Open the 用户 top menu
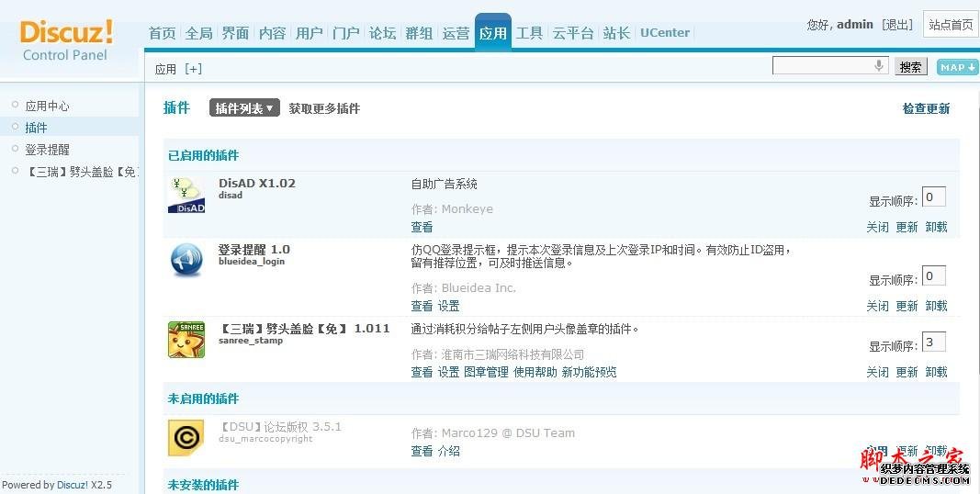 coord(310,33)
